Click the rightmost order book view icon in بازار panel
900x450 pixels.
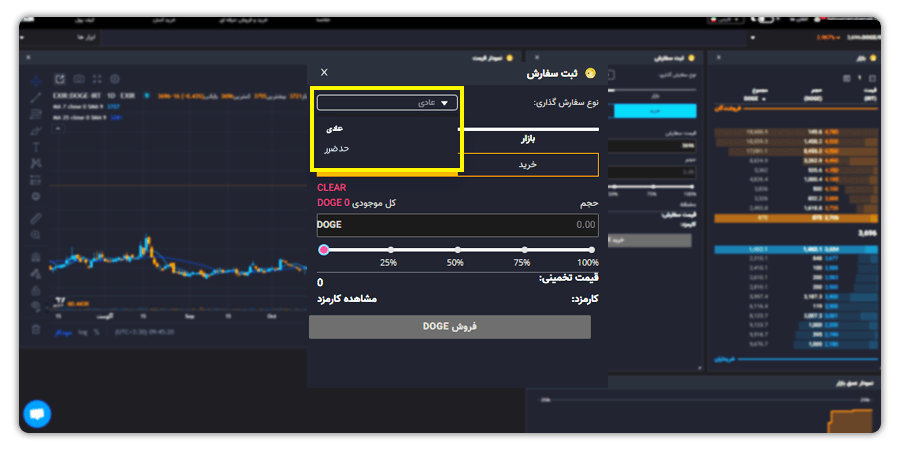pyautogui.click(x=873, y=78)
